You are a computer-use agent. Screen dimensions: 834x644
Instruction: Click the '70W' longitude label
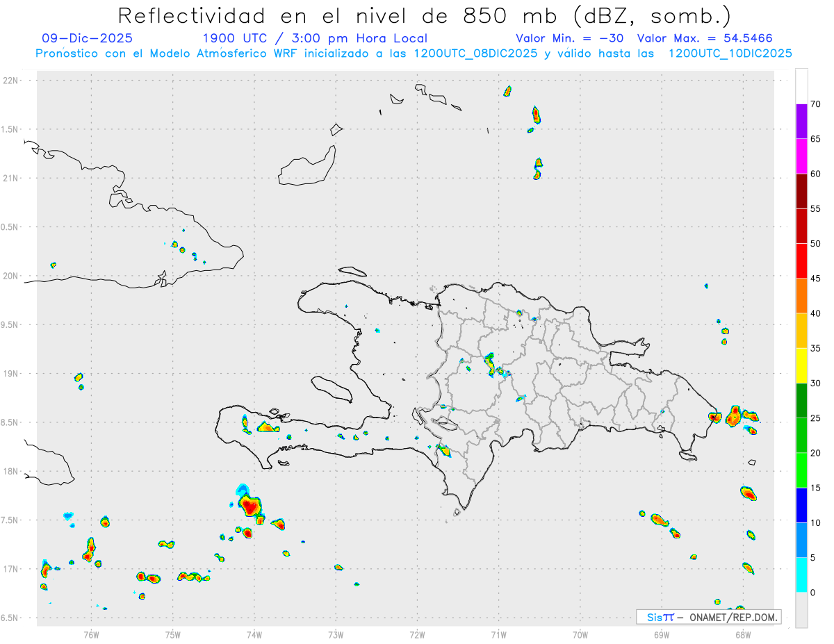[x=580, y=634]
